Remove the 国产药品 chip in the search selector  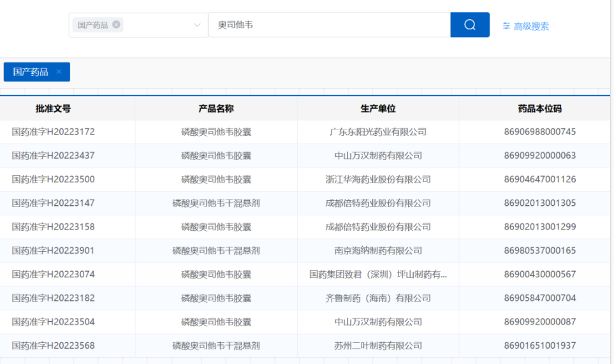click(x=116, y=25)
